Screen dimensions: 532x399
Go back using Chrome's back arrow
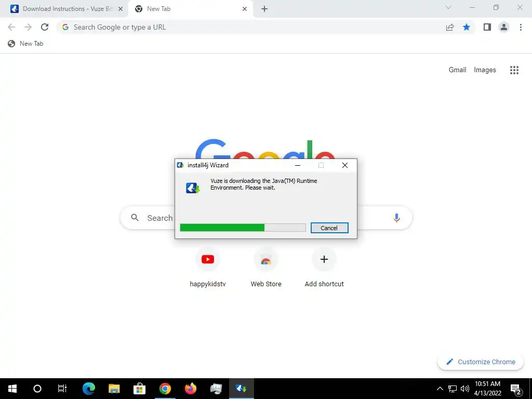point(11,27)
